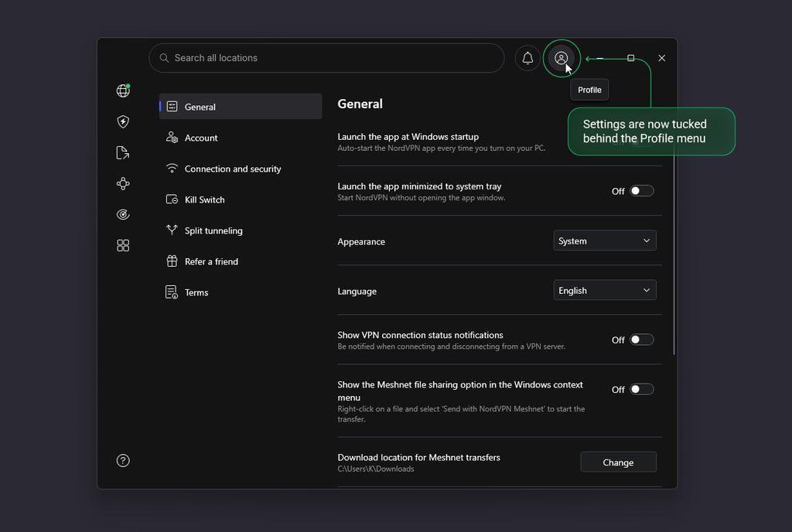
Task: Open Refer a friend page label
Action: 211,261
